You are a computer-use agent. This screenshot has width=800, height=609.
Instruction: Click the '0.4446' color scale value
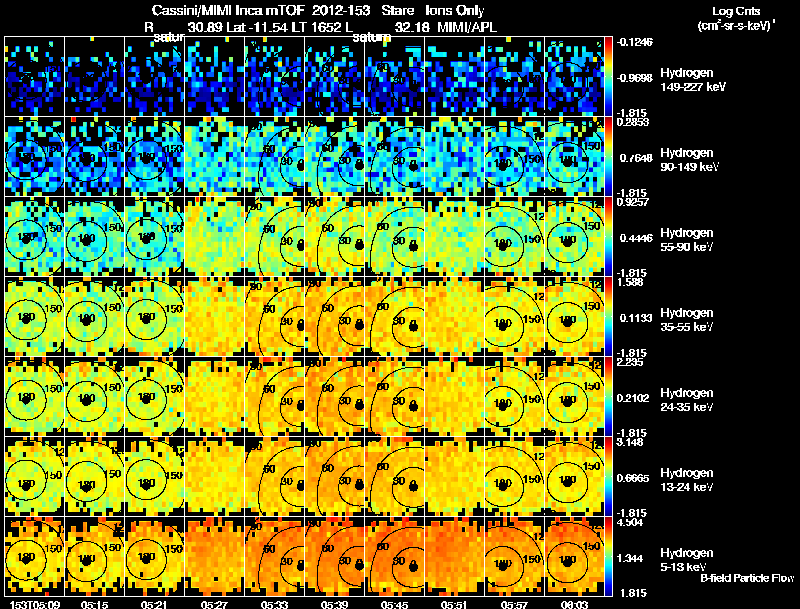tap(636, 238)
